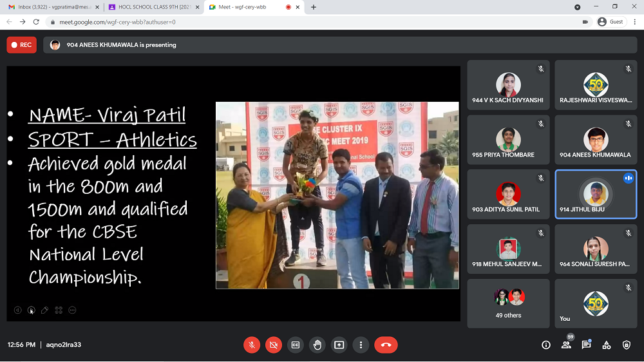Toggle closed captions on
This screenshot has width=644, height=362.
(x=296, y=345)
